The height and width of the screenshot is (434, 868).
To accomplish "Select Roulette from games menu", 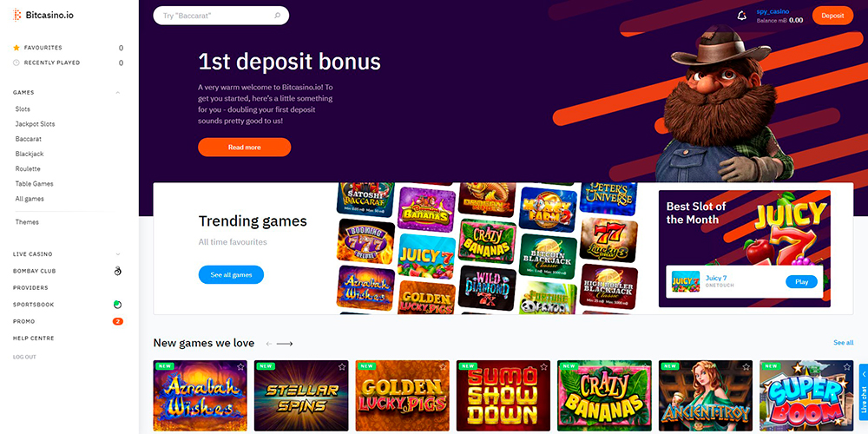I will 28,169.
